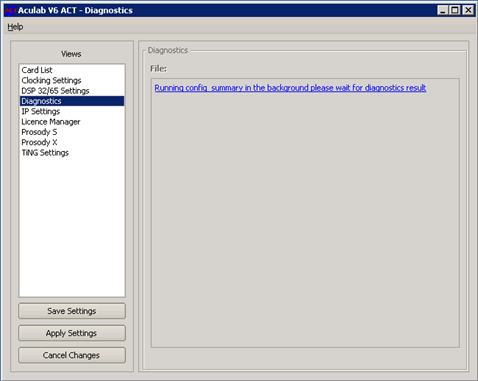This screenshot has height=381, width=478.
Task: Click the ACT application icon in title bar
Action: pyautogui.click(x=11, y=10)
